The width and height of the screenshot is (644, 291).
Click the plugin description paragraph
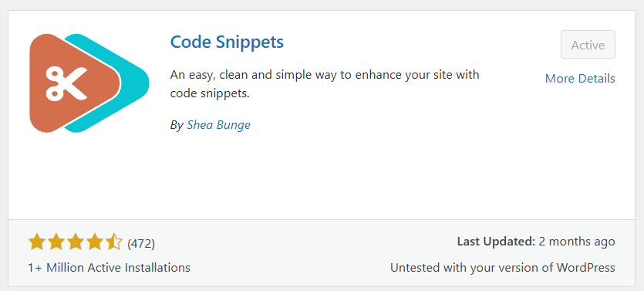pos(325,84)
